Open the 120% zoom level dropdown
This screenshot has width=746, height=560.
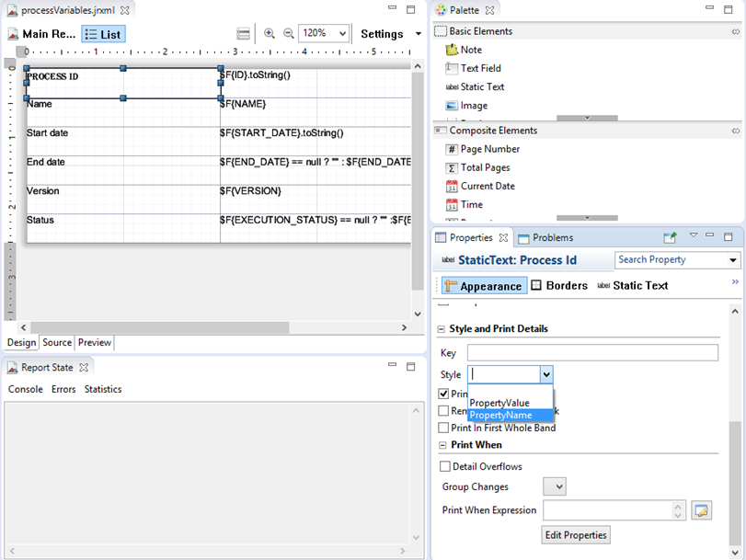point(326,33)
